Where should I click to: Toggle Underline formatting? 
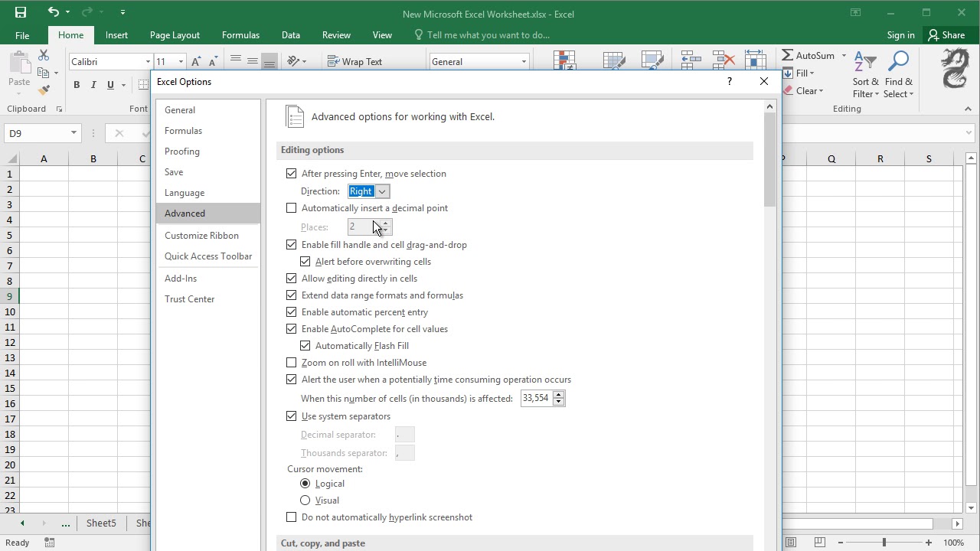click(110, 85)
